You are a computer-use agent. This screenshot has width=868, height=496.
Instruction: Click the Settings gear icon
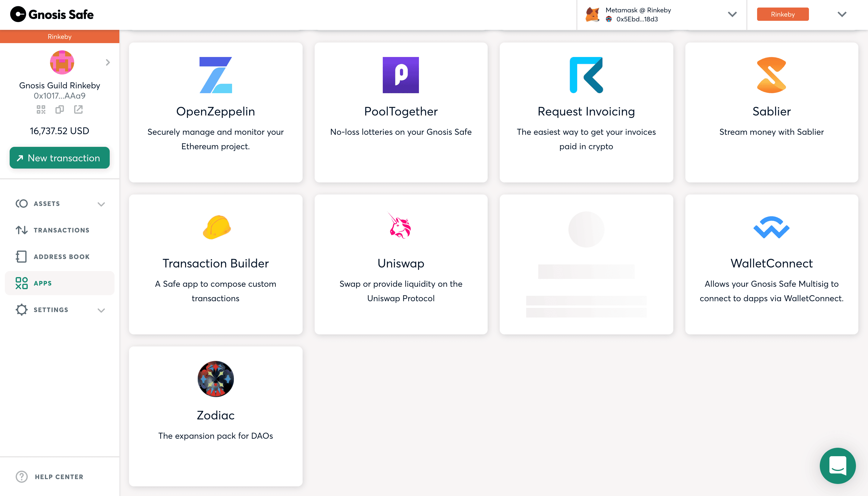[22, 310]
